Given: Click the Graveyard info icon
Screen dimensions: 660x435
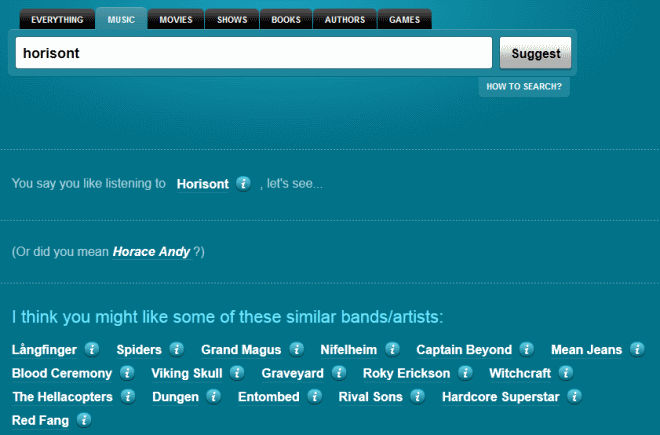Looking at the screenshot, I should point(339,373).
